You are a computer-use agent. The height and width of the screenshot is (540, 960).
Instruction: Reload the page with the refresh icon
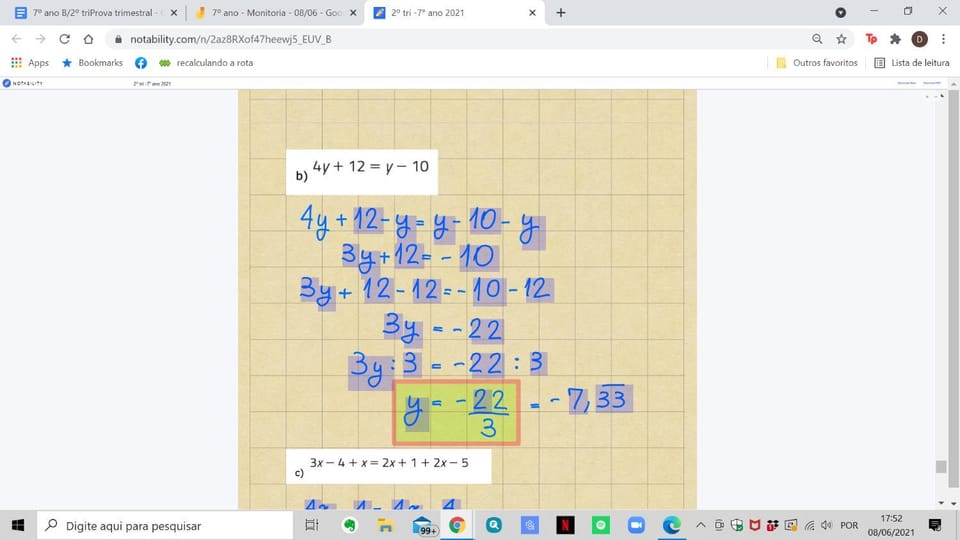click(64, 39)
